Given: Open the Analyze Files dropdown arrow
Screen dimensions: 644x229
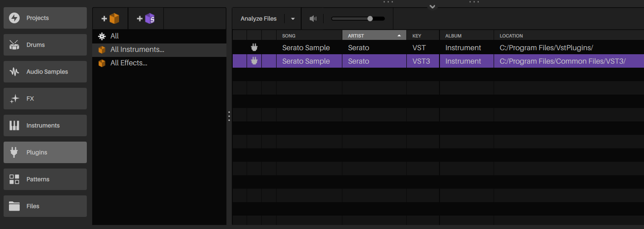Looking at the screenshot, I should point(293,19).
